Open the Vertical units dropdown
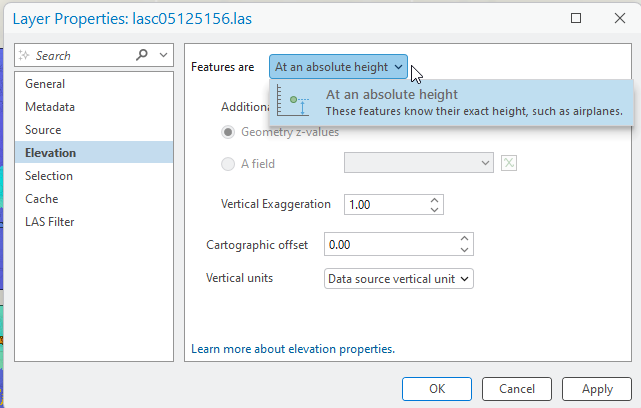 (399, 279)
